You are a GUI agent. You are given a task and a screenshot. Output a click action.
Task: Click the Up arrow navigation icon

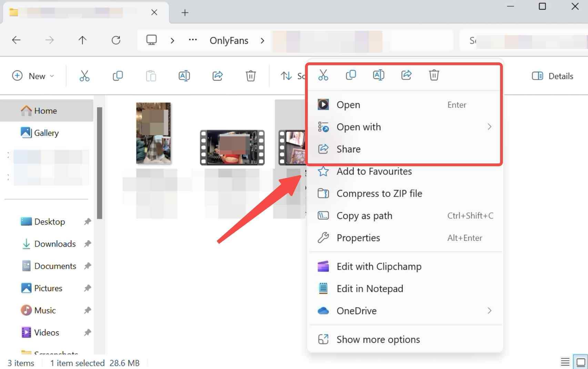82,40
